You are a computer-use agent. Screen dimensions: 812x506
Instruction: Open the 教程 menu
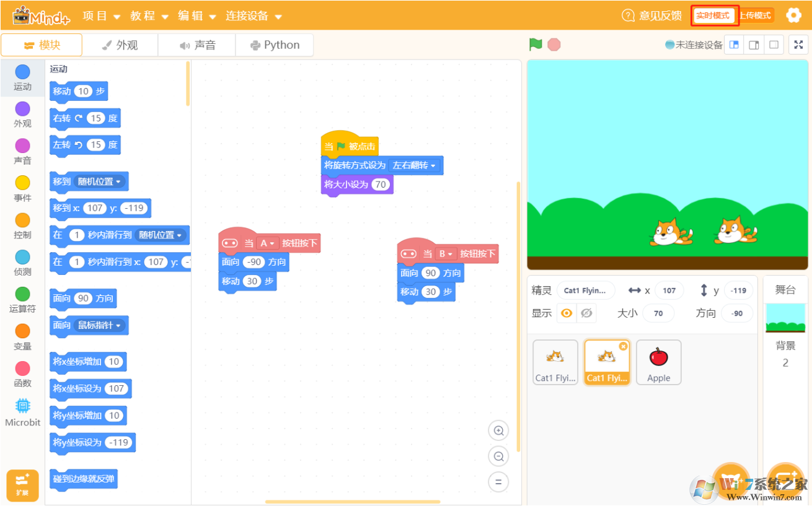click(x=149, y=15)
